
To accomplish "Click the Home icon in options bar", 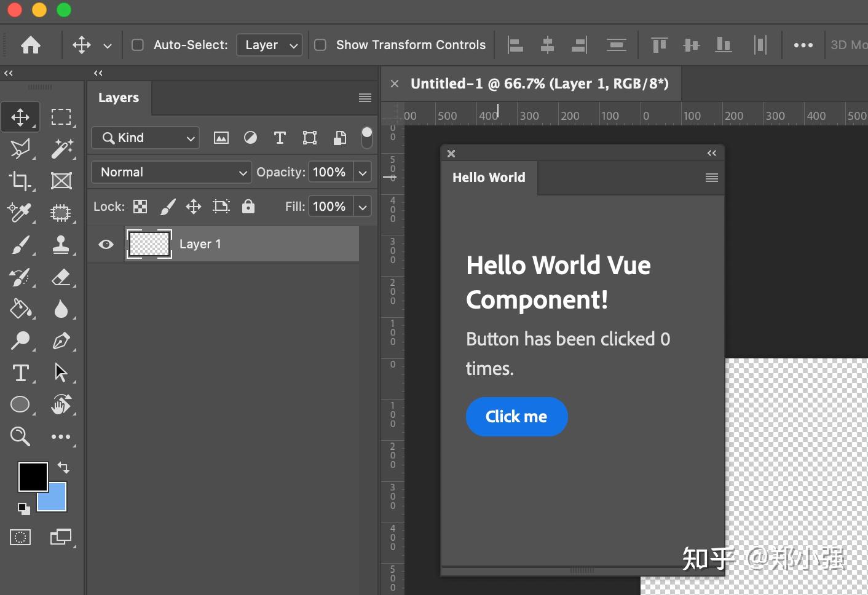I will [x=31, y=45].
